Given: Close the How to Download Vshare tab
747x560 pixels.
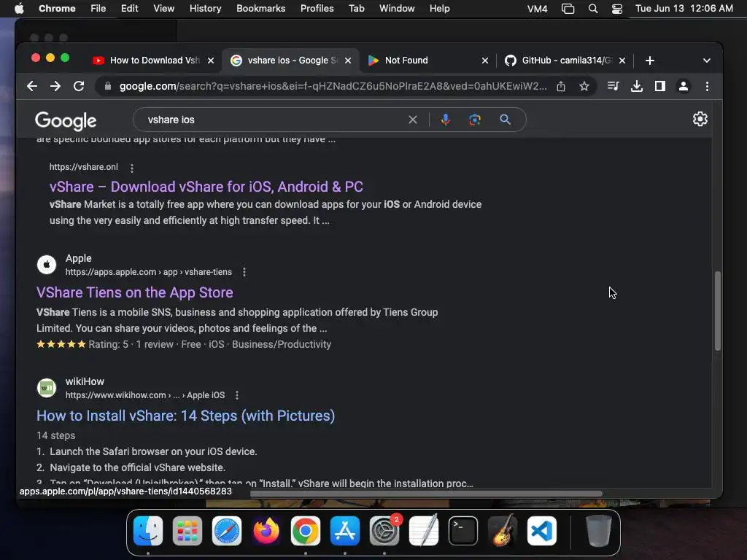Looking at the screenshot, I should 211,61.
